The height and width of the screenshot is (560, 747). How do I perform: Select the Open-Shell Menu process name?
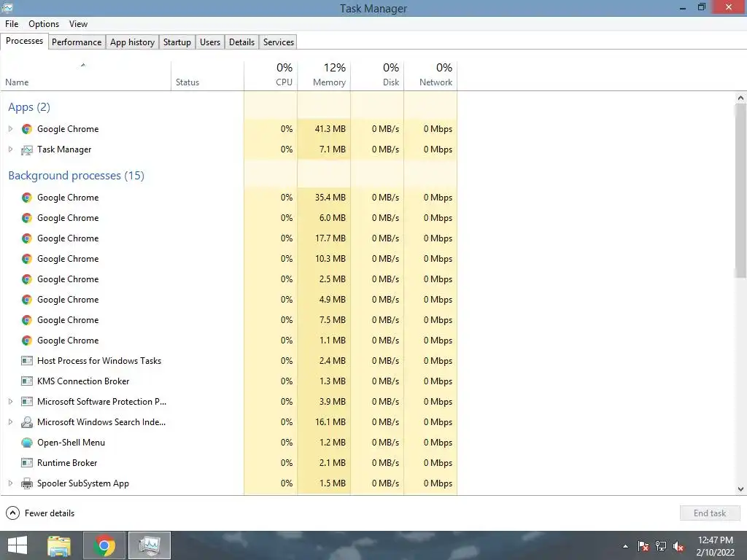click(x=71, y=443)
